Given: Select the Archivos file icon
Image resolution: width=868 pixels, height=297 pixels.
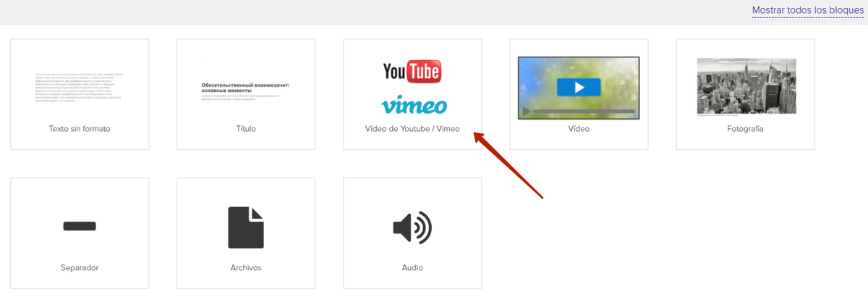Looking at the screenshot, I should (x=246, y=227).
